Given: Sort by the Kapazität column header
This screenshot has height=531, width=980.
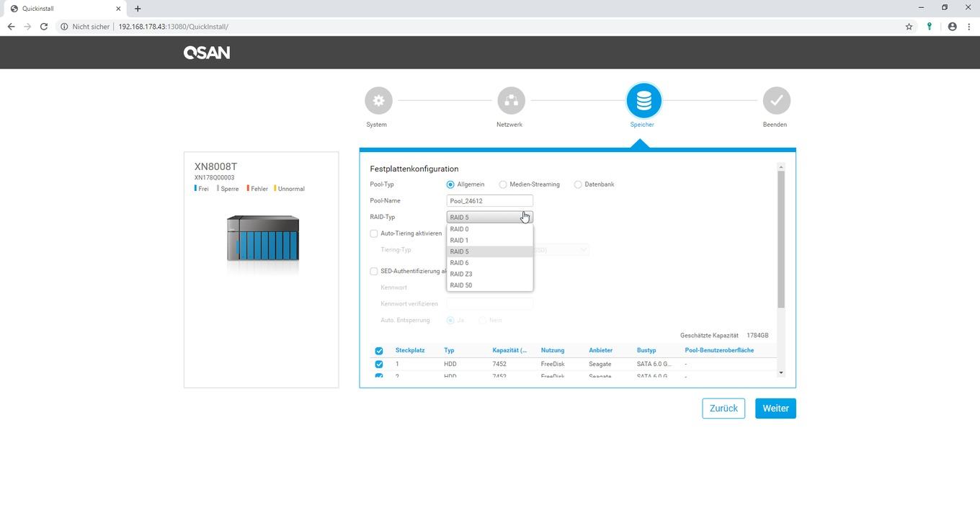Looking at the screenshot, I should [509, 350].
